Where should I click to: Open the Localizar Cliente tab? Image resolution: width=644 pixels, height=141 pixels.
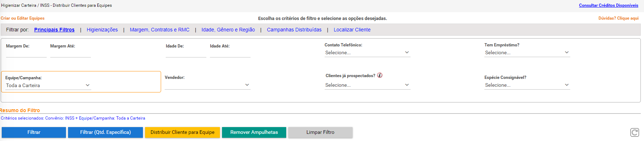click(x=352, y=30)
